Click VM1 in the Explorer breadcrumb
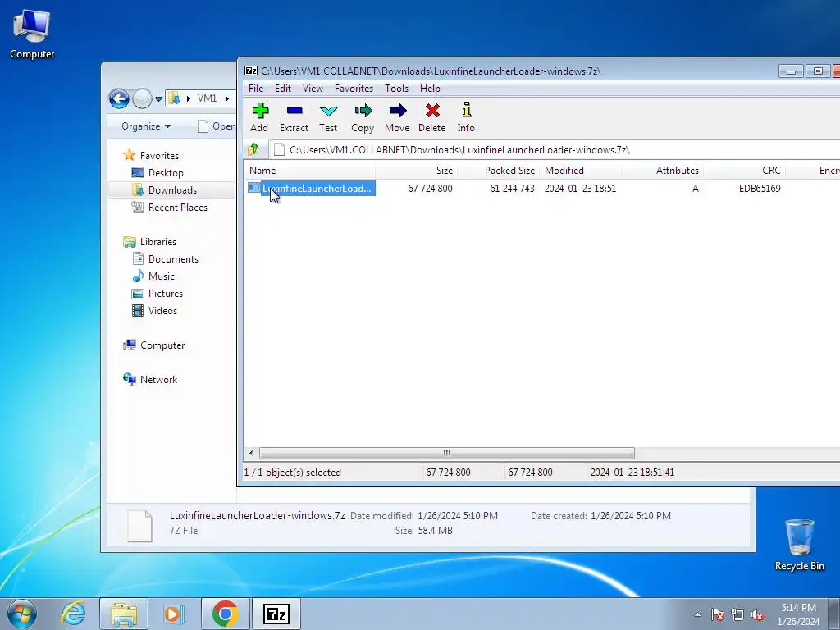 (x=207, y=98)
